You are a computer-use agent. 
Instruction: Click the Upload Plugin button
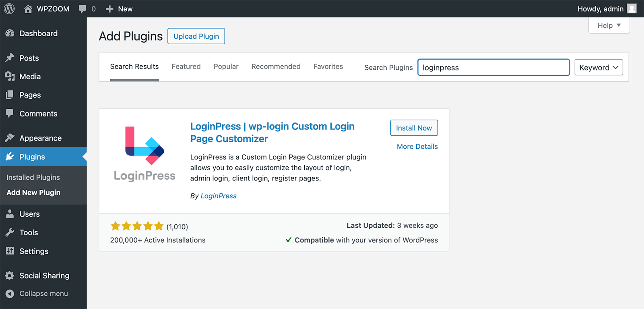coord(196,36)
